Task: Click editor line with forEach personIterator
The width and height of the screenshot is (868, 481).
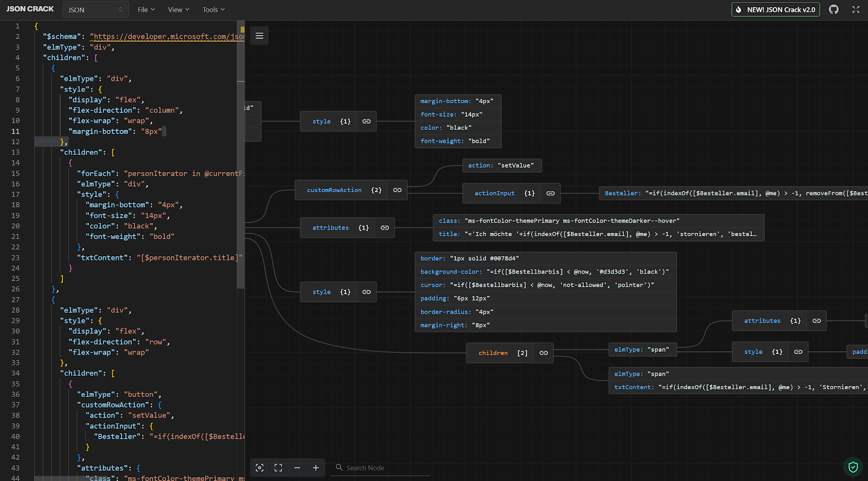Action: [161, 174]
